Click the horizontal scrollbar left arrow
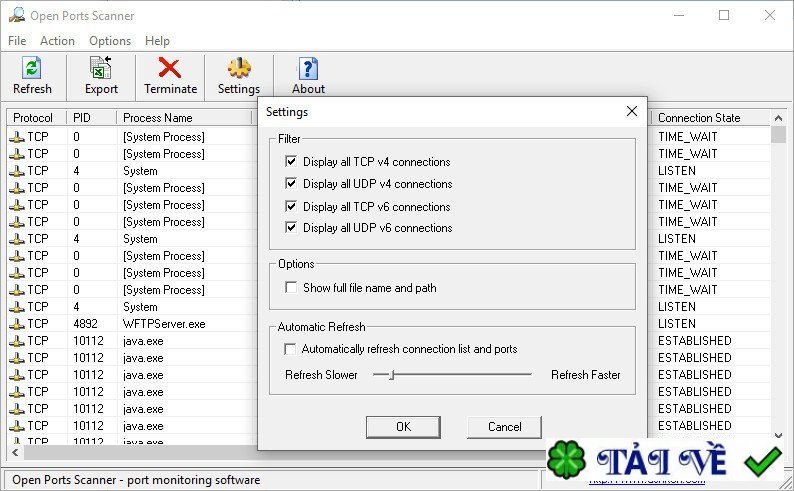This screenshot has width=794, height=491. tap(15, 453)
